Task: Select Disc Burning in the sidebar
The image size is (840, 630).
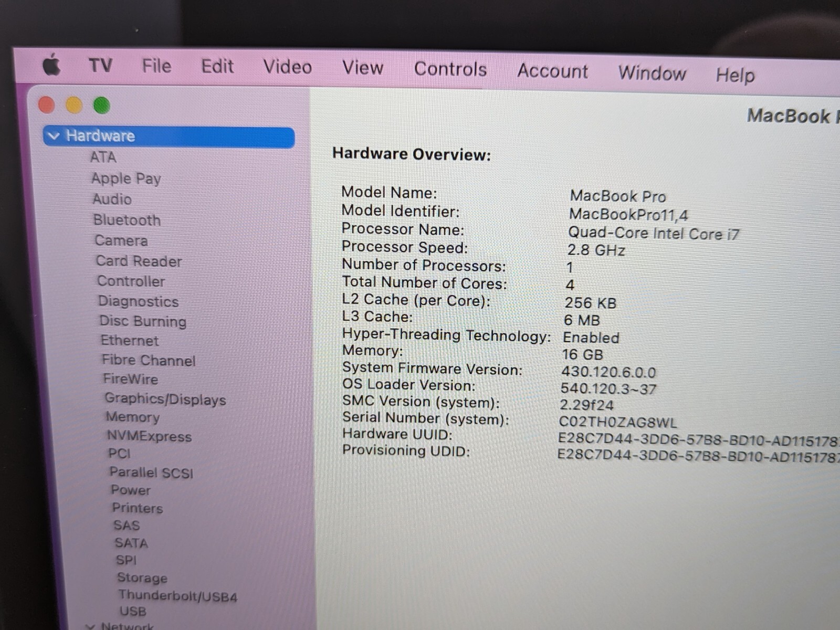Action: 143,321
